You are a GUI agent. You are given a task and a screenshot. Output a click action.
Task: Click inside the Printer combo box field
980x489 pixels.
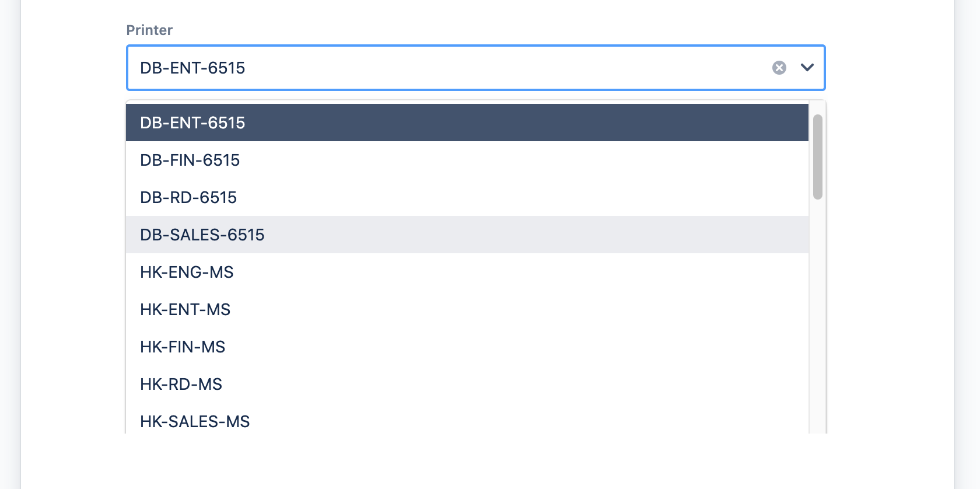467,68
